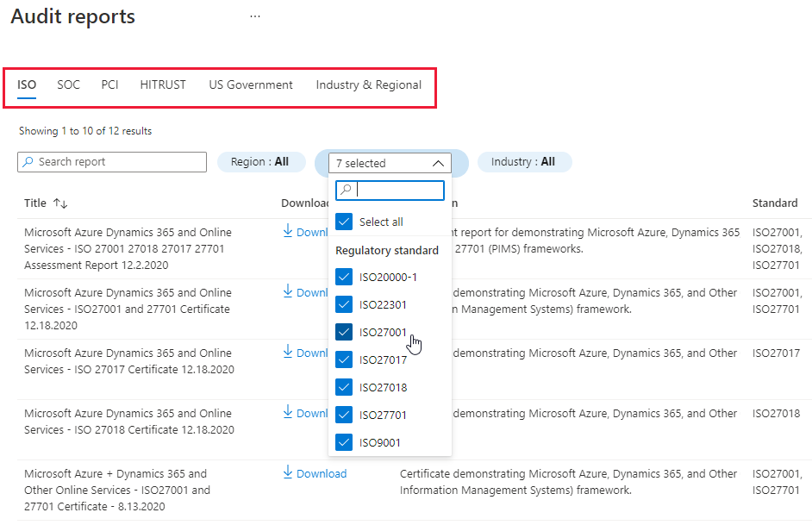Switch to the HITRUST tab
Screen dimensions: 812x525
pyautogui.click(x=162, y=84)
